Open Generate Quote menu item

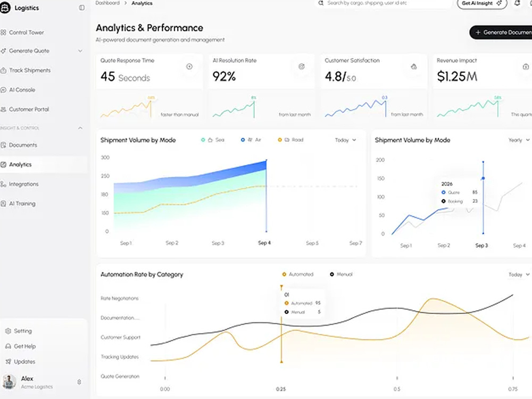pos(29,51)
